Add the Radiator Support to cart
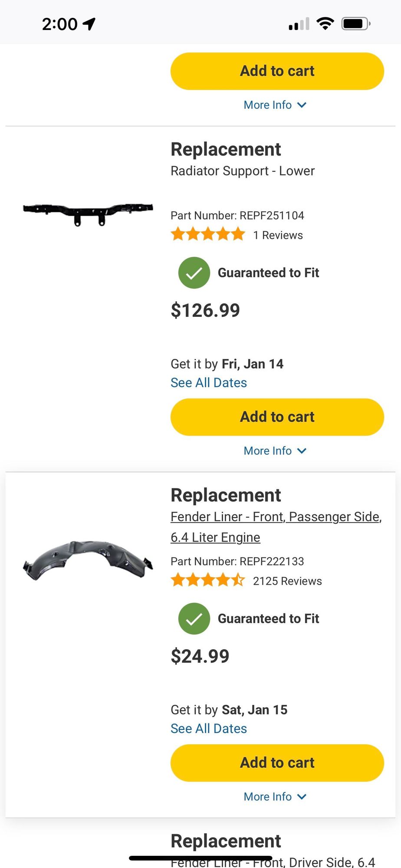 tap(277, 417)
